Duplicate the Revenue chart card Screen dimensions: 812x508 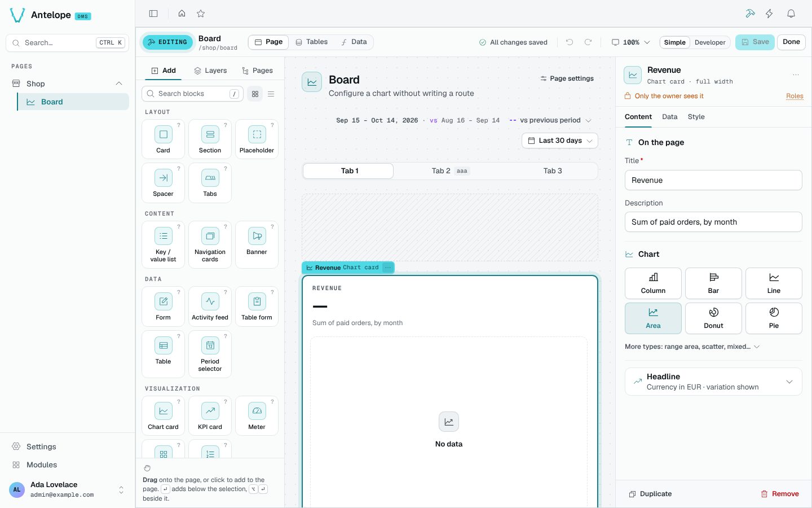(651, 494)
